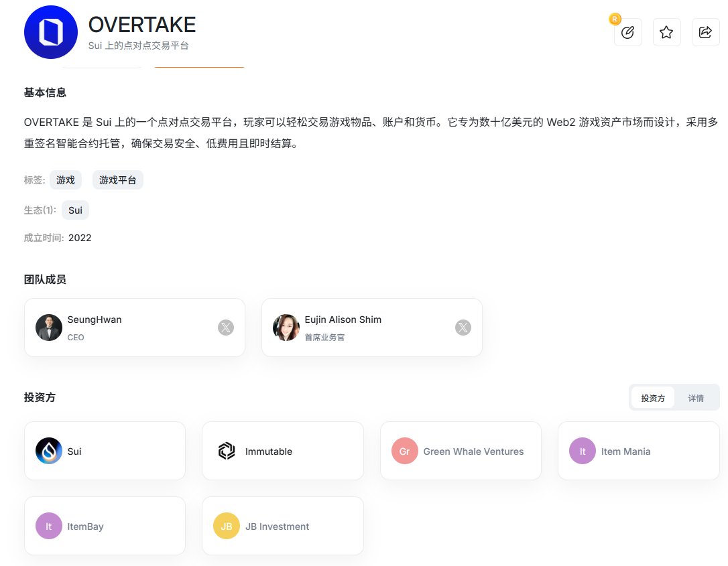Viewport: 728px width, 566px height.
Task: Open SeungHwan's X profile icon
Action: (226, 328)
